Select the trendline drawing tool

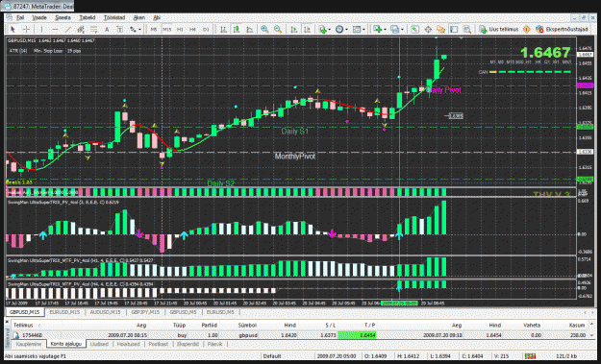tap(68, 29)
